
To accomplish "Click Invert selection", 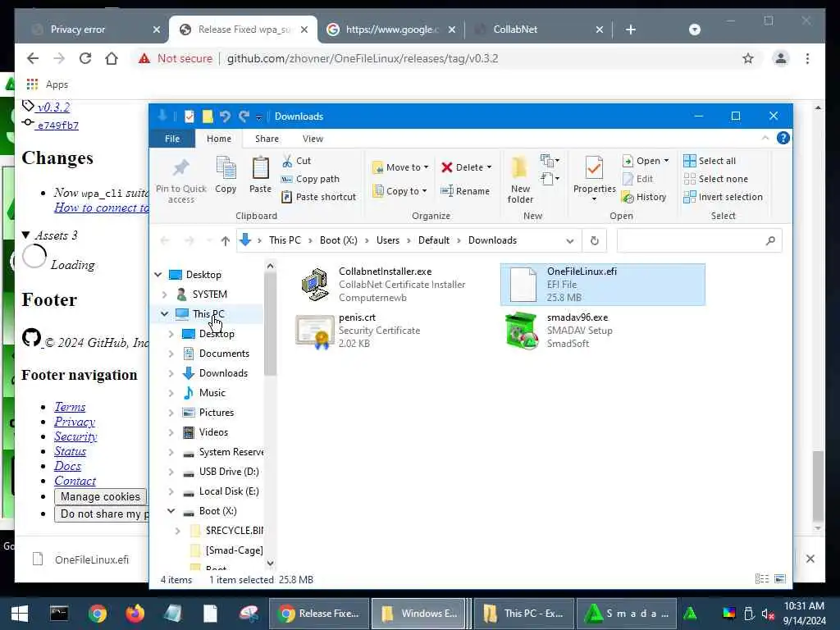I will tap(724, 197).
